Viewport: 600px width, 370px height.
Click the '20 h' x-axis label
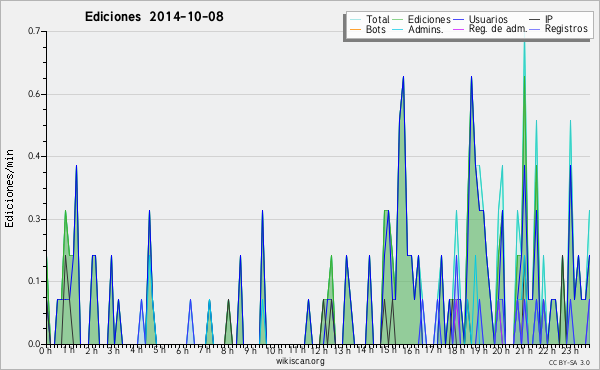pyautogui.click(x=501, y=350)
